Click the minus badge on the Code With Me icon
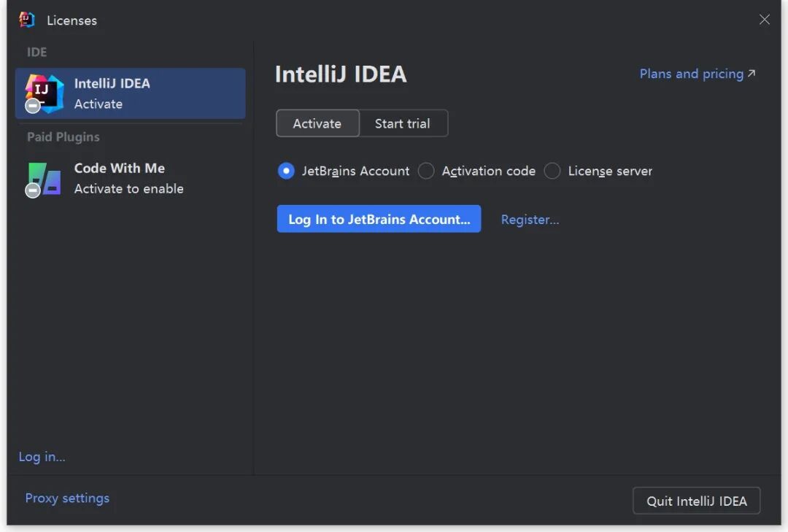This screenshot has width=788, height=532. 33,190
